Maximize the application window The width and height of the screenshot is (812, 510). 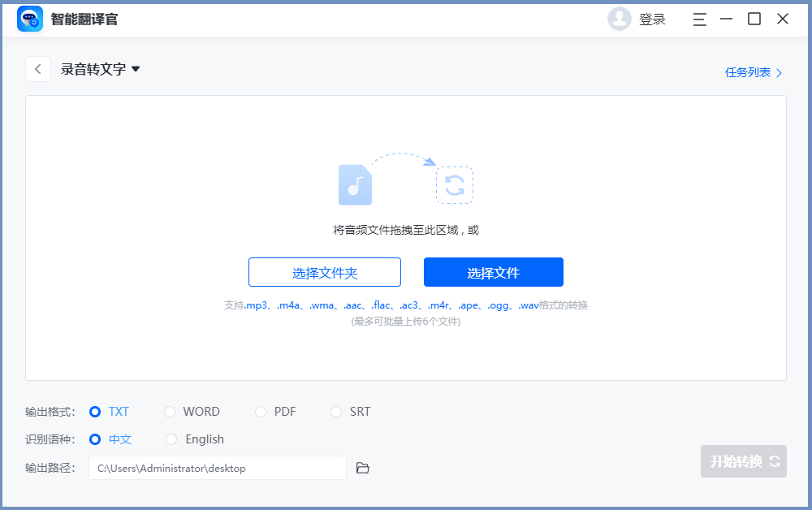tap(754, 19)
